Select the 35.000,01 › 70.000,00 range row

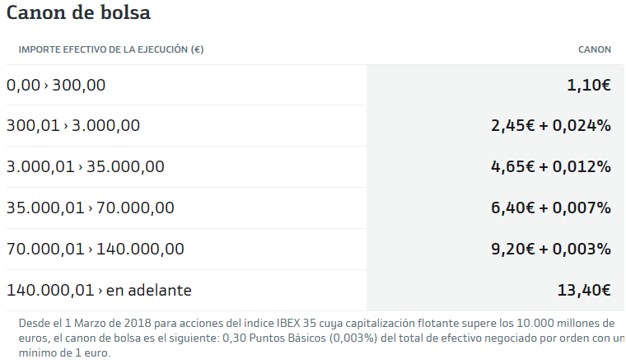91,208
